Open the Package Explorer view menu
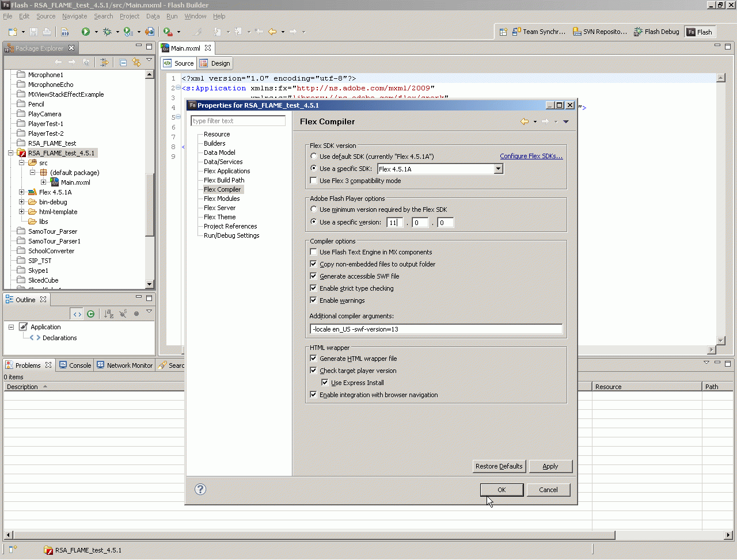This screenshot has height=560, width=737. tap(149, 60)
